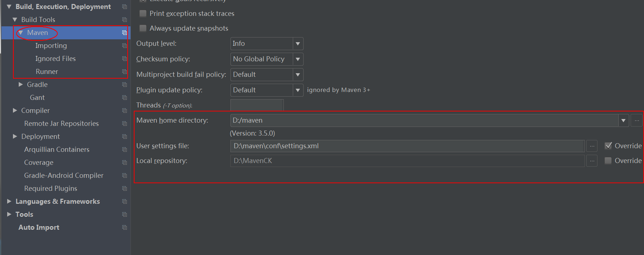The width and height of the screenshot is (644, 255).
Task: Open Remote Jar Repositories settings
Action: (61, 124)
